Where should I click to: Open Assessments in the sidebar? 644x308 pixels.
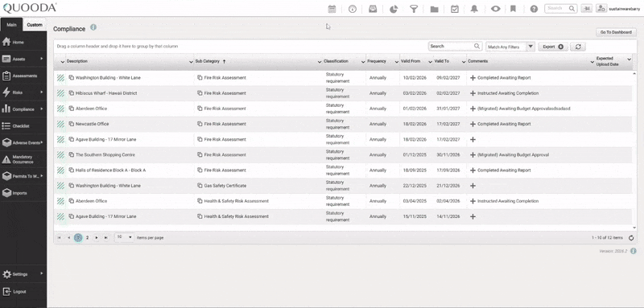(x=23, y=76)
